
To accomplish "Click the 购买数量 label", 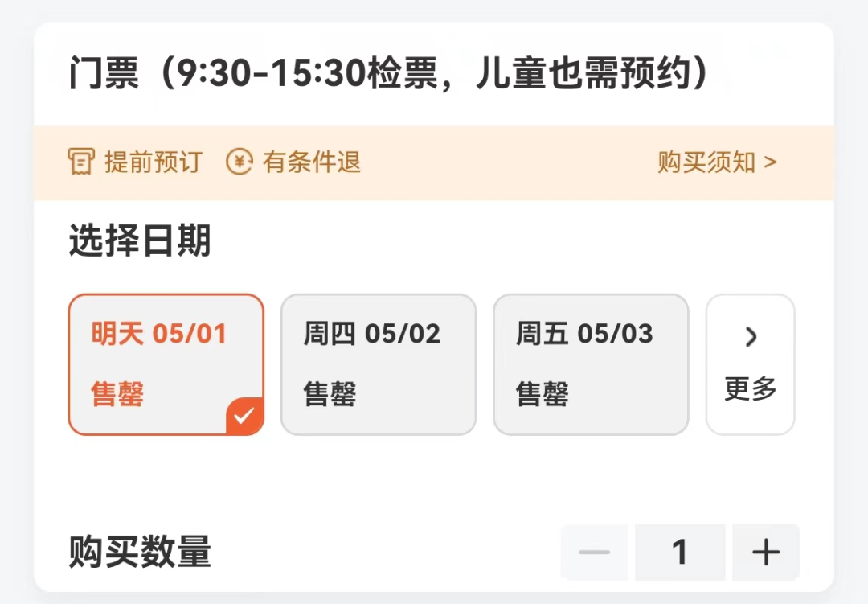I will point(140,552).
